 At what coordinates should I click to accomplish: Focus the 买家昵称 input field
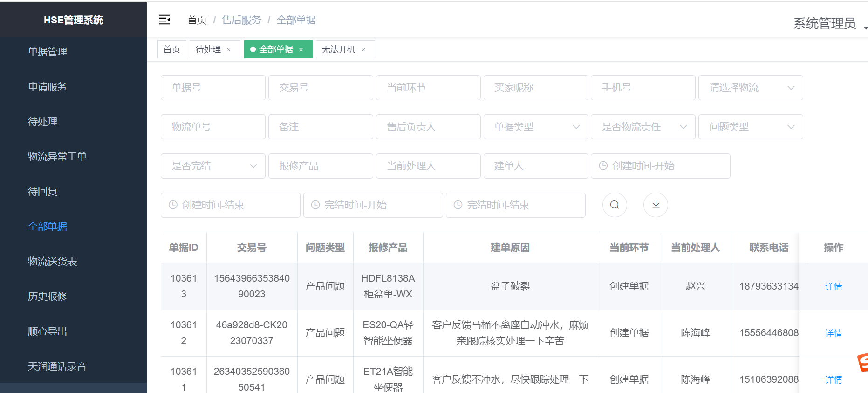(x=536, y=88)
